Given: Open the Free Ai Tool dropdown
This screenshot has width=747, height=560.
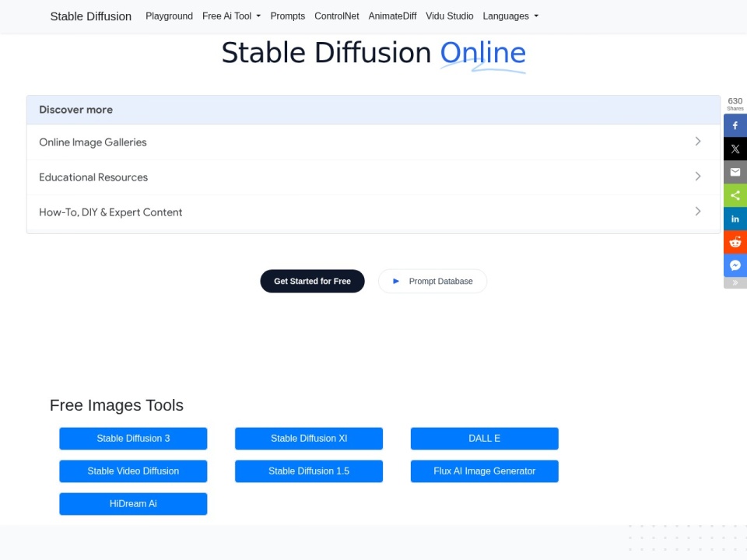Looking at the screenshot, I should (x=232, y=16).
